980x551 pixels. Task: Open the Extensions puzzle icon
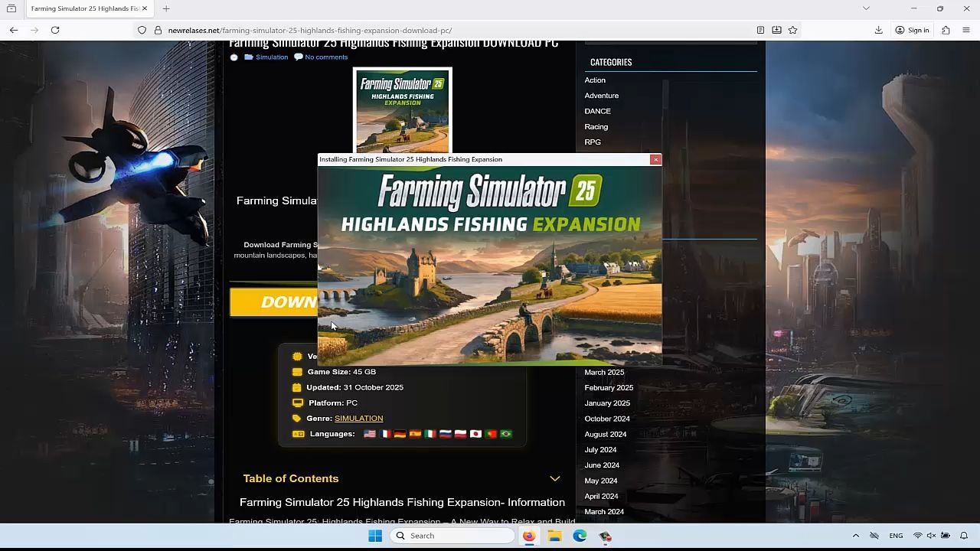click(946, 30)
